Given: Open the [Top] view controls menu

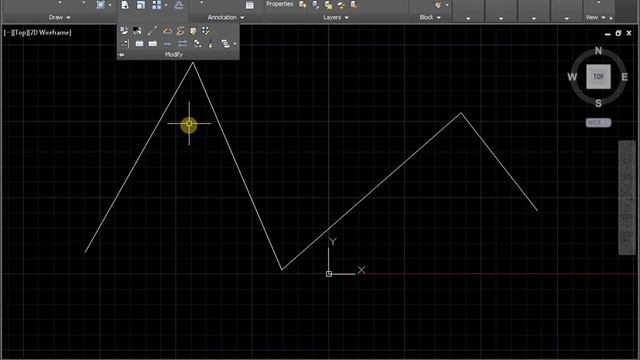Looking at the screenshot, I should pyautogui.click(x=20, y=32).
